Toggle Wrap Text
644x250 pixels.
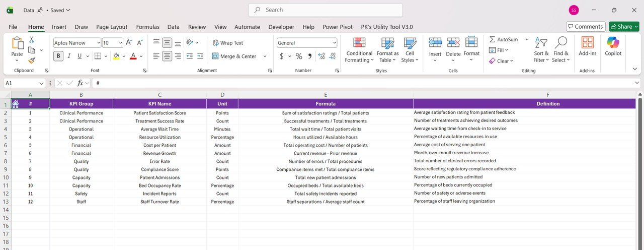(228, 43)
